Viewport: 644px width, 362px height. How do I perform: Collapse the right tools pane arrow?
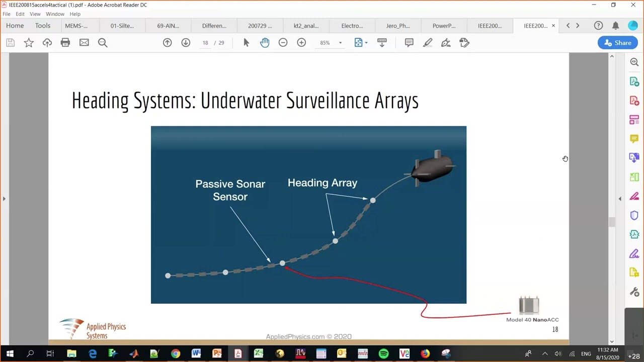click(620, 199)
